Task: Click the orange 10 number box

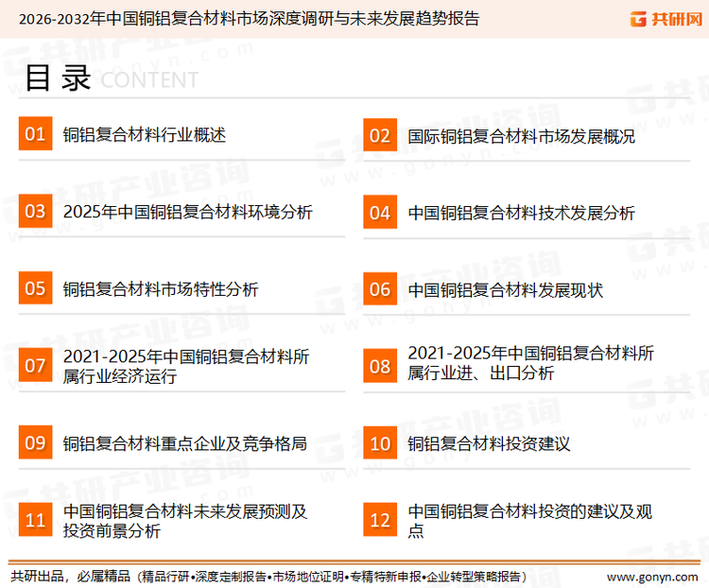Action: (x=380, y=442)
